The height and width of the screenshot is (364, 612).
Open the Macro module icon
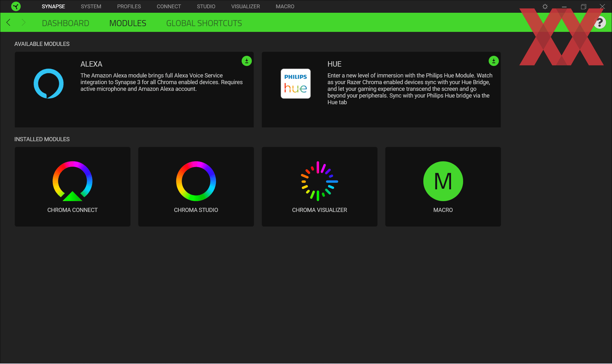coord(443,181)
